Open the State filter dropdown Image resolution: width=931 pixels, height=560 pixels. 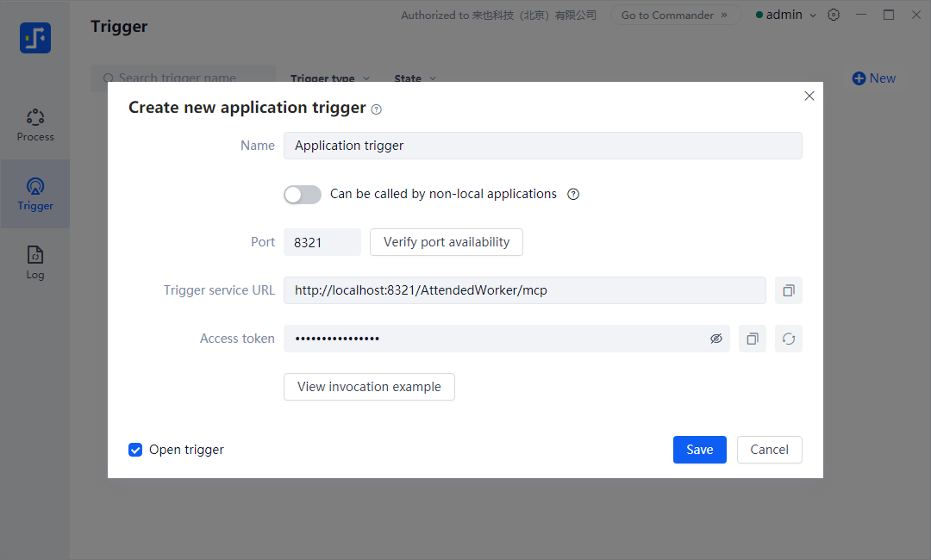pos(415,78)
